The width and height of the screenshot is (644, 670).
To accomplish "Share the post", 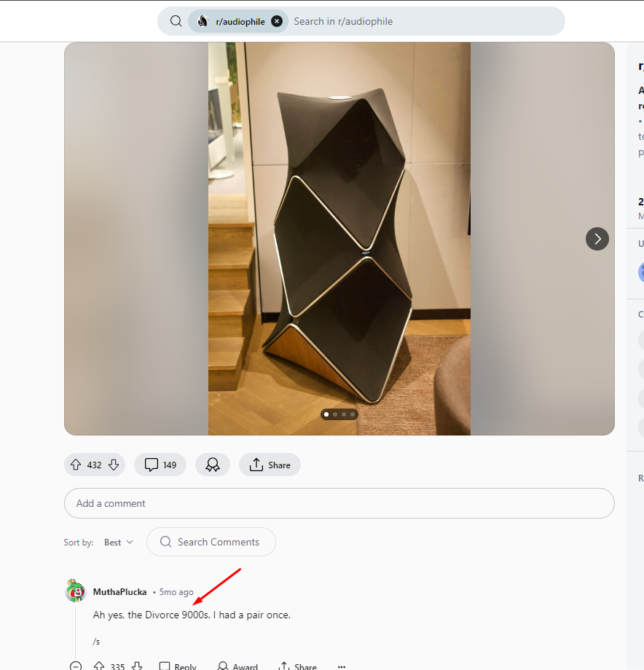I will (270, 465).
